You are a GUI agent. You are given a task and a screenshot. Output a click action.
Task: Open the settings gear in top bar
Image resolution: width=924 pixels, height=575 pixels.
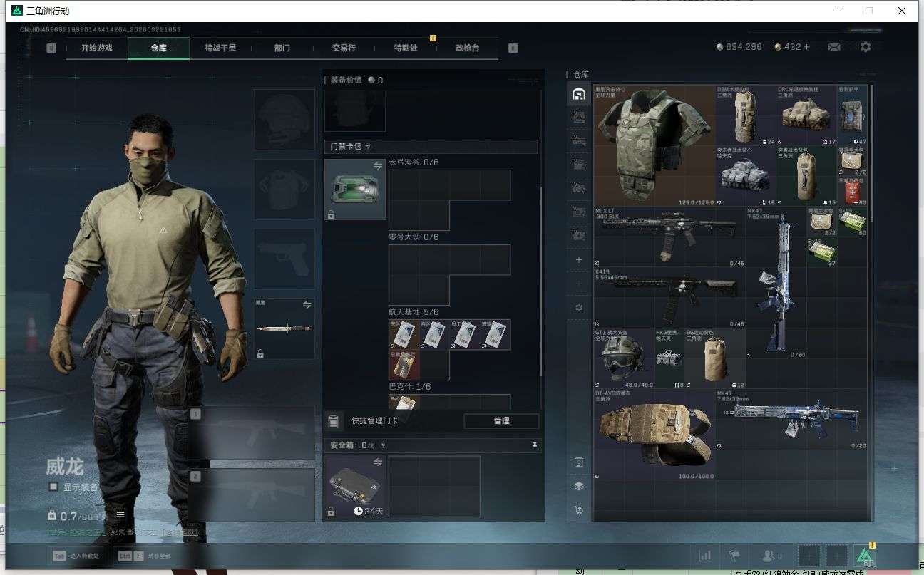click(866, 47)
